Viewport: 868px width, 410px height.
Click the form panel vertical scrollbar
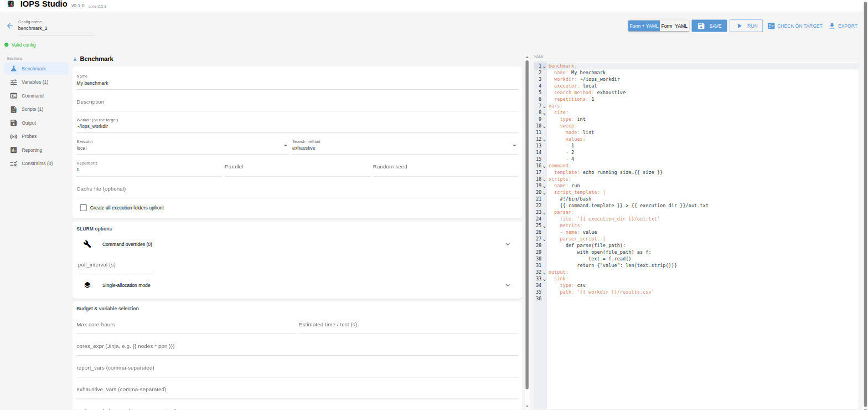527,224
